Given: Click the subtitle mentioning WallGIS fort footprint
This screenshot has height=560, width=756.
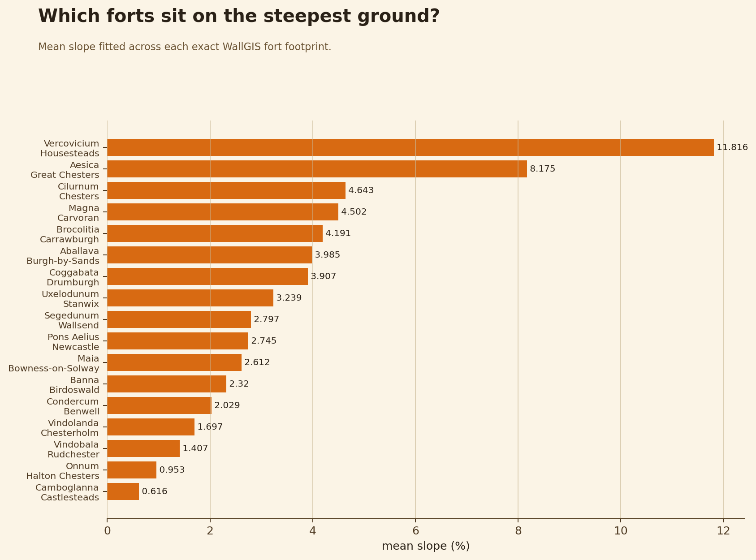Looking at the screenshot, I should pos(185,47).
